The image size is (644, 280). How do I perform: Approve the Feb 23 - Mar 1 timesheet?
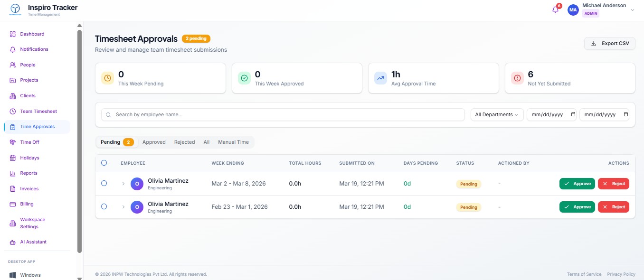(577, 207)
